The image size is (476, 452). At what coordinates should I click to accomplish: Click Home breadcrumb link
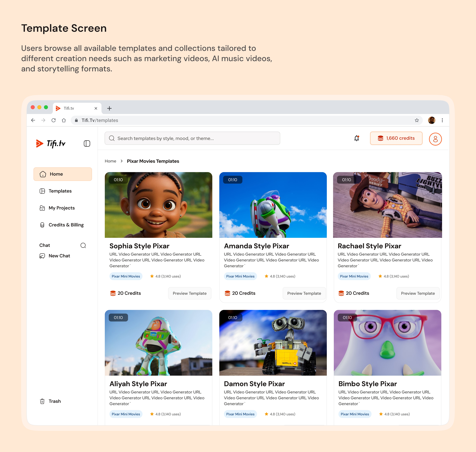[x=110, y=161]
